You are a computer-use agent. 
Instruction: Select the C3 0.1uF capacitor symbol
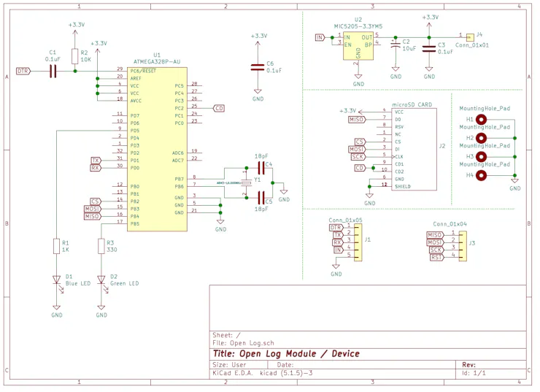click(429, 49)
